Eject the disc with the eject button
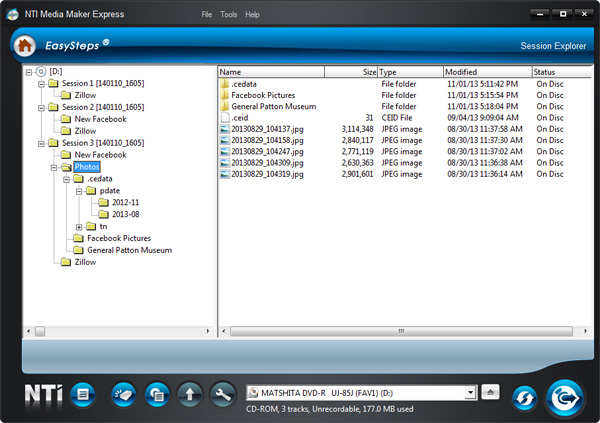The width and height of the screenshot is (600, 423). (490, 392)
